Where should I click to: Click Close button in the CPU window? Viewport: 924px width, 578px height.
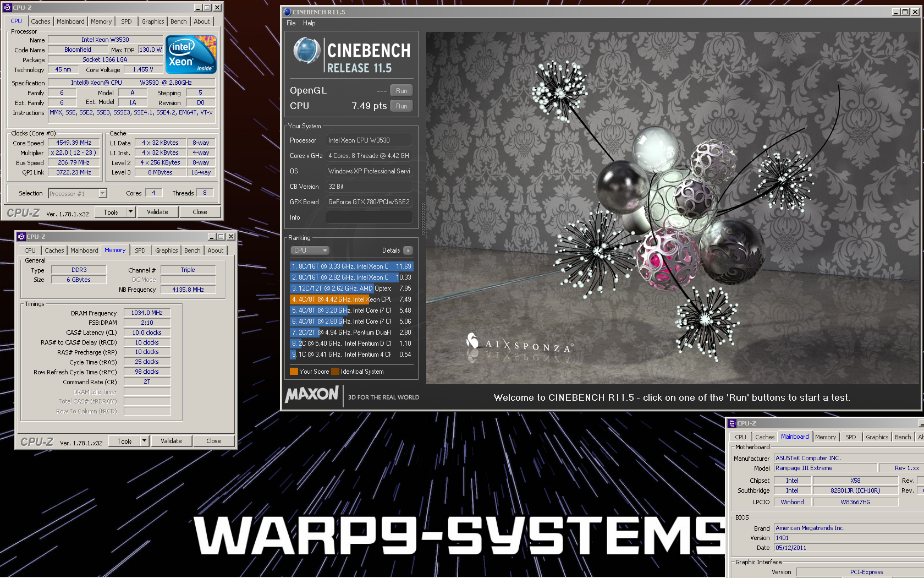[200, 212]
